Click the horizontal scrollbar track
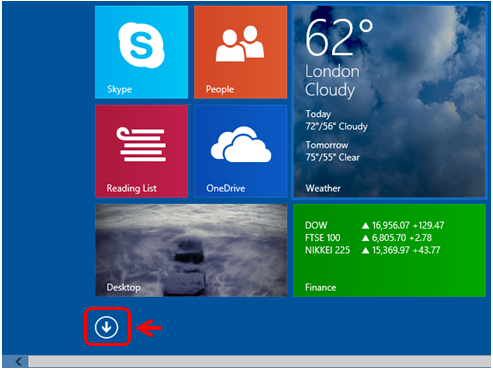This screenshot has width=493, height=370. pyautogui.click(x=259, y=361)
